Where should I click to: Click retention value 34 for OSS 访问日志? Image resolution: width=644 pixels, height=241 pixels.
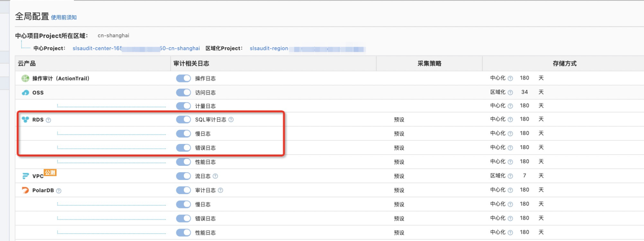pos(525,92)
